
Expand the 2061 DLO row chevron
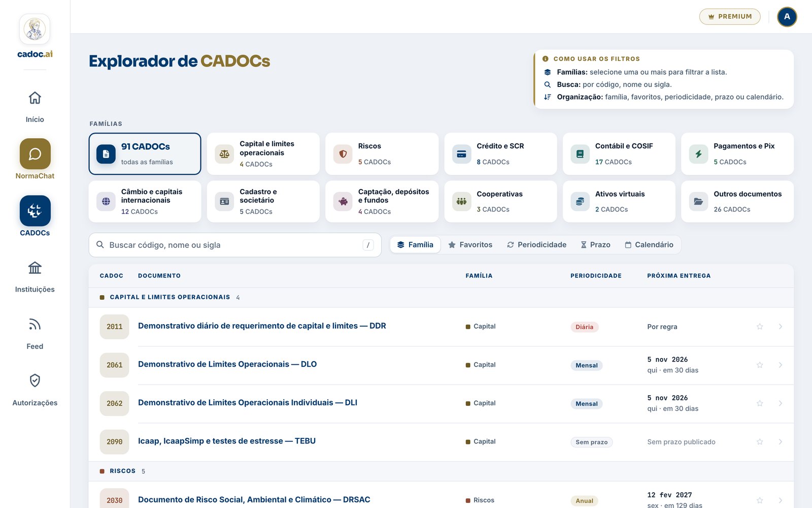(x=781, y=365)
